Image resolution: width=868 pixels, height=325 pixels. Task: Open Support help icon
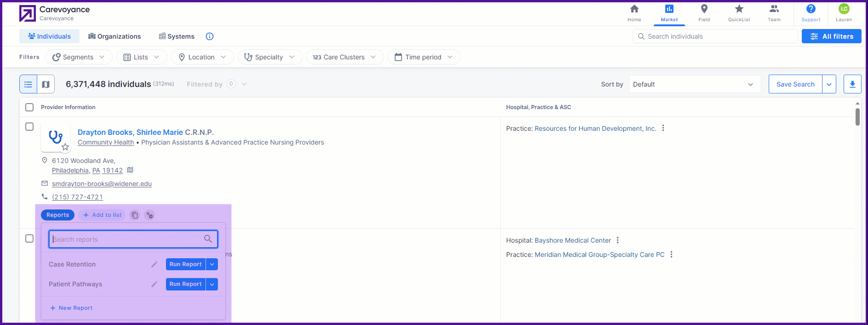[811, 13]
